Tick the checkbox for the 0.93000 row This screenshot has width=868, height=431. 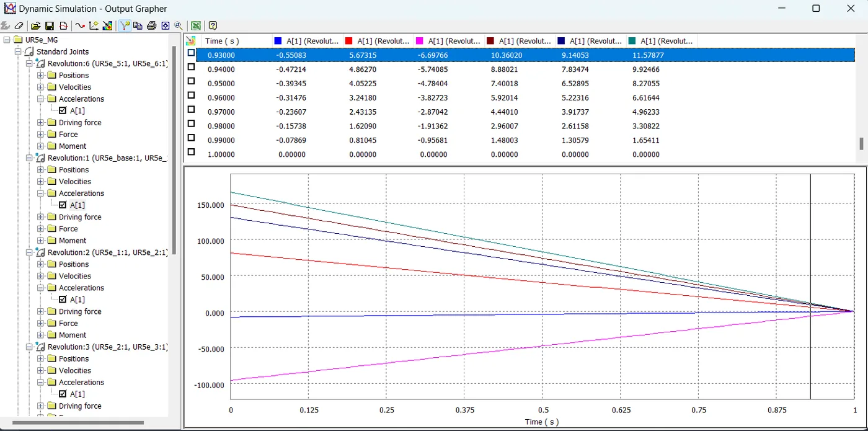(191, 53)
